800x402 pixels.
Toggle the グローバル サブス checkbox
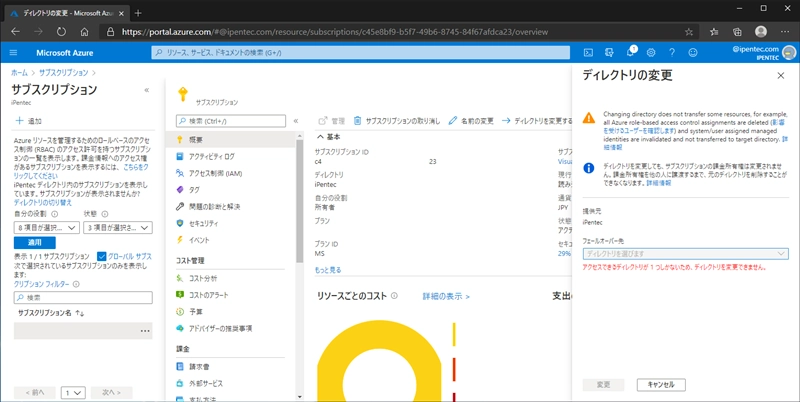tap(101, 256)
